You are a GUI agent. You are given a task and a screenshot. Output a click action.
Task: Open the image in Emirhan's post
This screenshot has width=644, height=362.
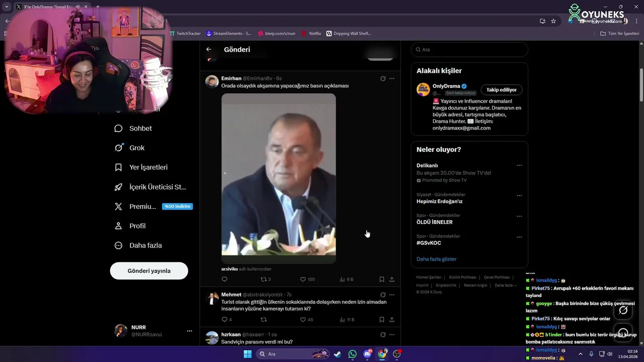(x=279, y=178)
